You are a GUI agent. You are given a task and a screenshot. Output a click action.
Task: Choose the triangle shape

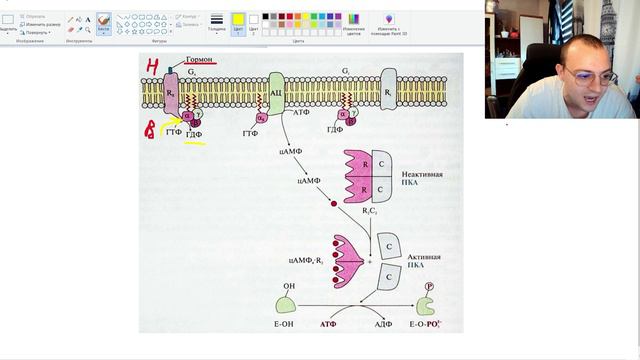pos(164,18)
